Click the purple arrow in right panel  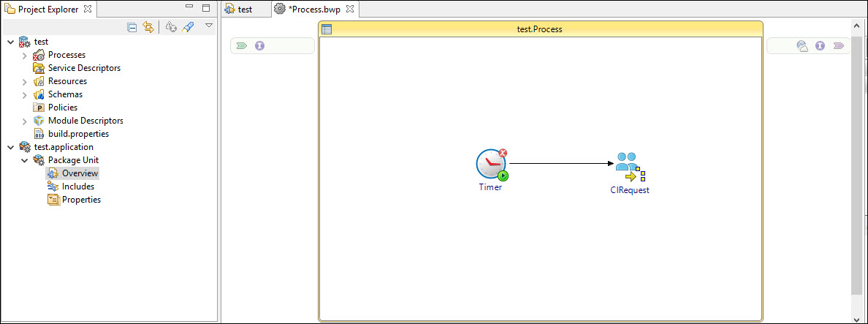[838, 46]
